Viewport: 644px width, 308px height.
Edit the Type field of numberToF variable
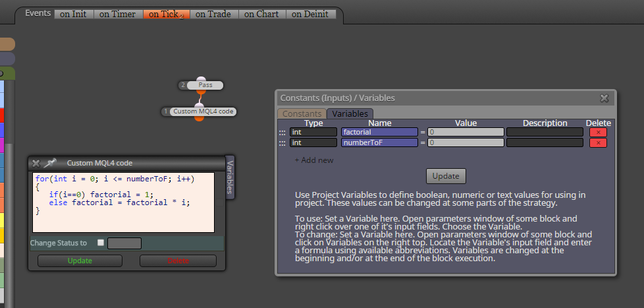[313, 142]
